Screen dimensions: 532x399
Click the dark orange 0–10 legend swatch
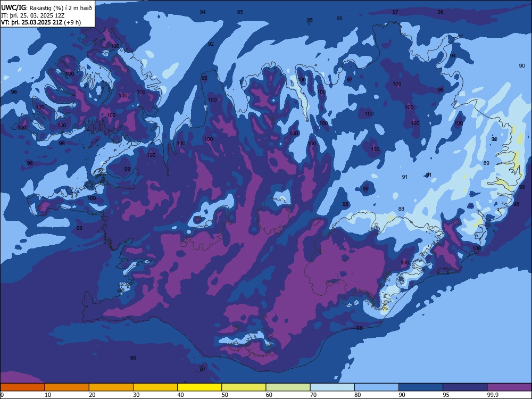tap(22, 387)
